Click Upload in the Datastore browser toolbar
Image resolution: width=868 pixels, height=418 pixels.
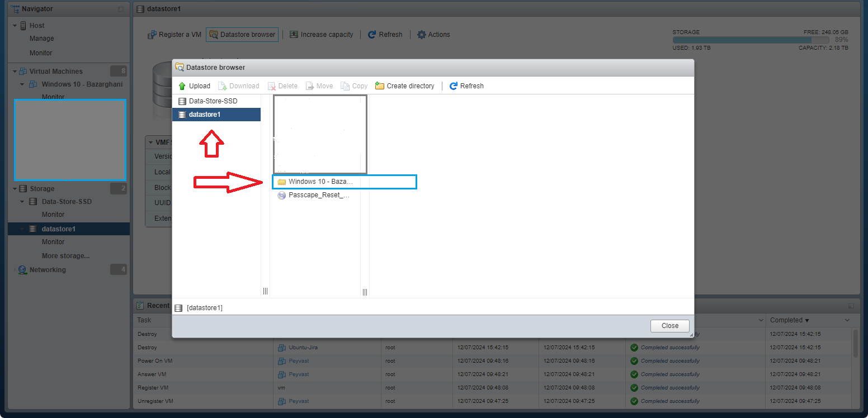pyautogui.click(x=194, y=86)
